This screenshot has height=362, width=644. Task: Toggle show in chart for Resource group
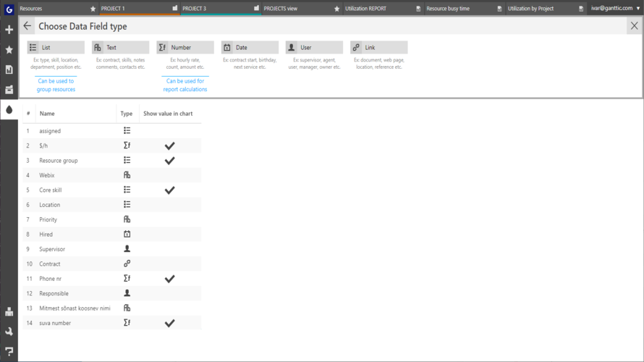(x=169, y=161)
